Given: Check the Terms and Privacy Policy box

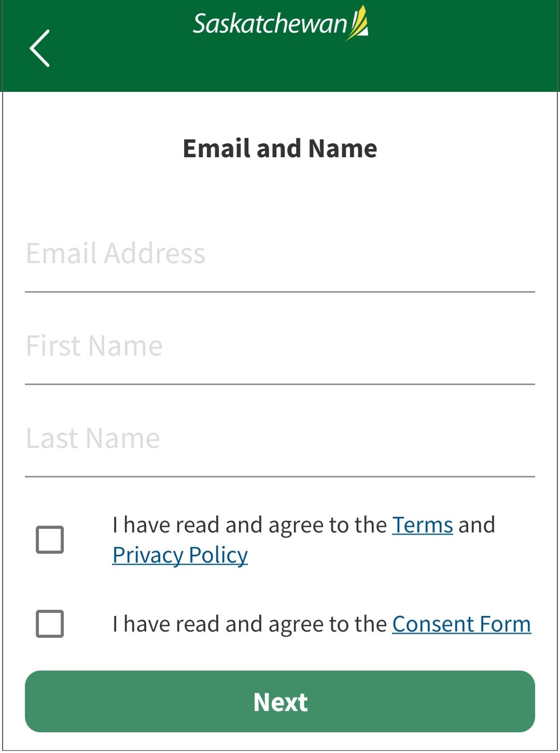Looking at the screenshot, I should pyautogui.click(x=50, y=540).
